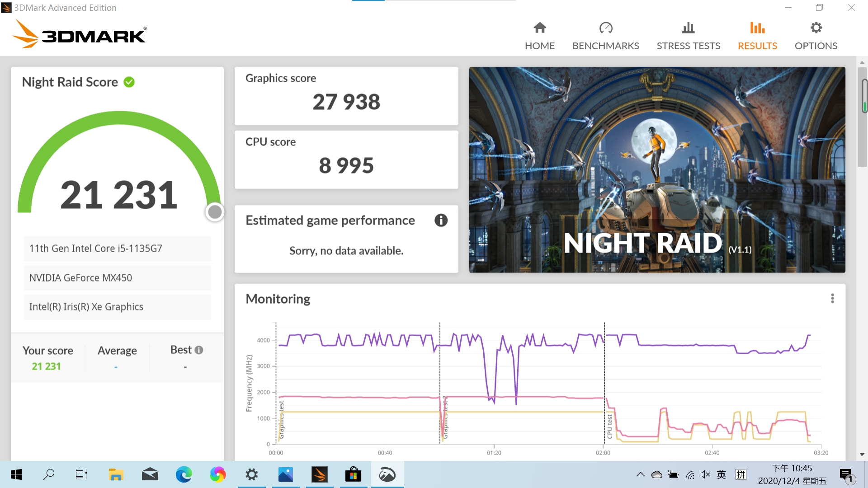Viewport: 868px width, 488px height.
Task: Open estimated game performance info icon
Action: [441, 221]
